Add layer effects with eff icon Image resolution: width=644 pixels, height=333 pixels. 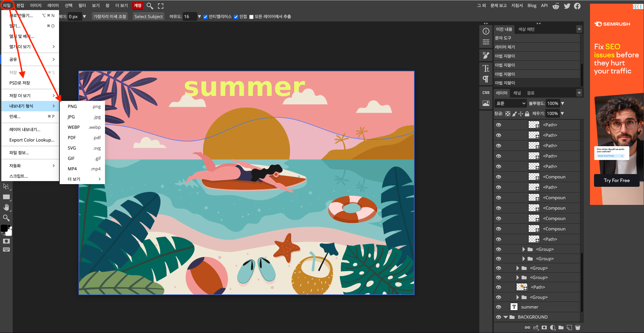pyautogui.click(x=536, y=328)
